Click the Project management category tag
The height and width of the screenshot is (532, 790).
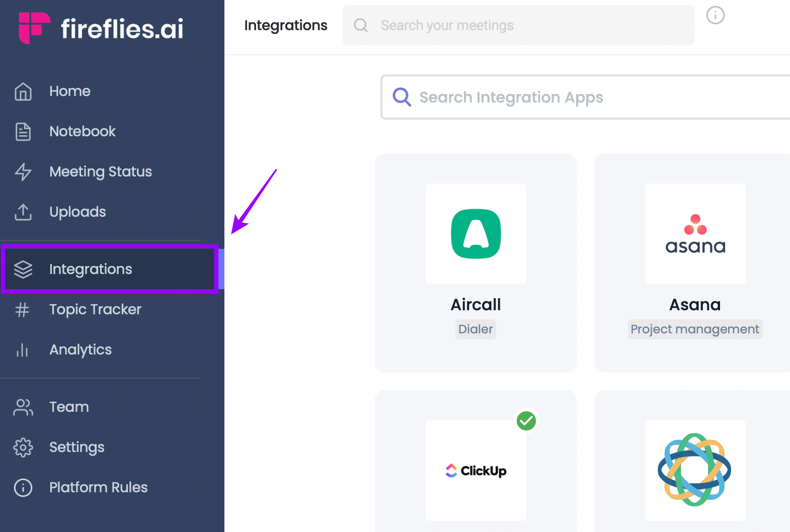pyautogui.click(x=695, y=329)
